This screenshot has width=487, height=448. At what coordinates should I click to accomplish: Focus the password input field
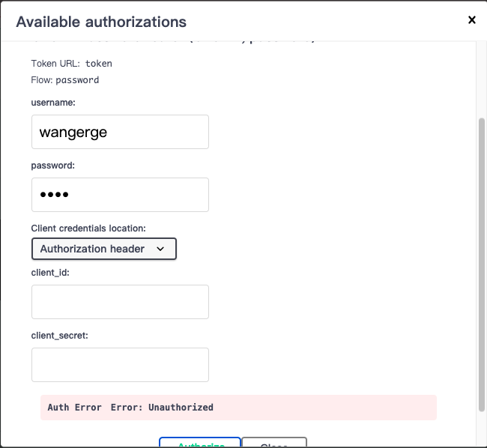pyautogui.click(x=120, y=195)
